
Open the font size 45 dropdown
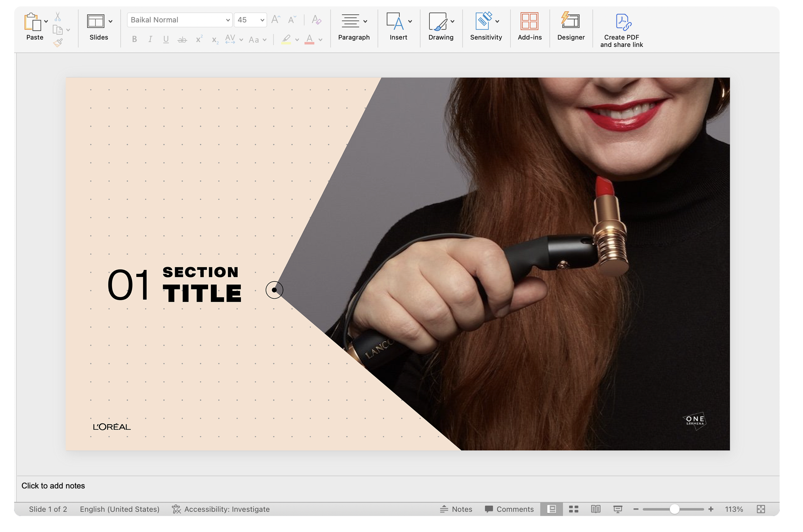[x=262, y=20]
